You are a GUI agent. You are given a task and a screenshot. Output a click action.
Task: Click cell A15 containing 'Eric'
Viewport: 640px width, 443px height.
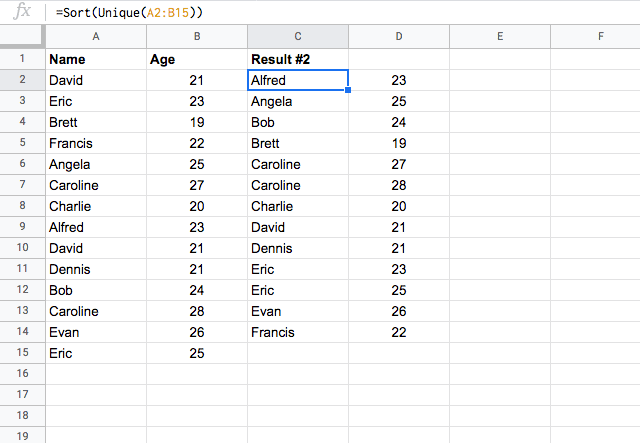pos(96,353)
